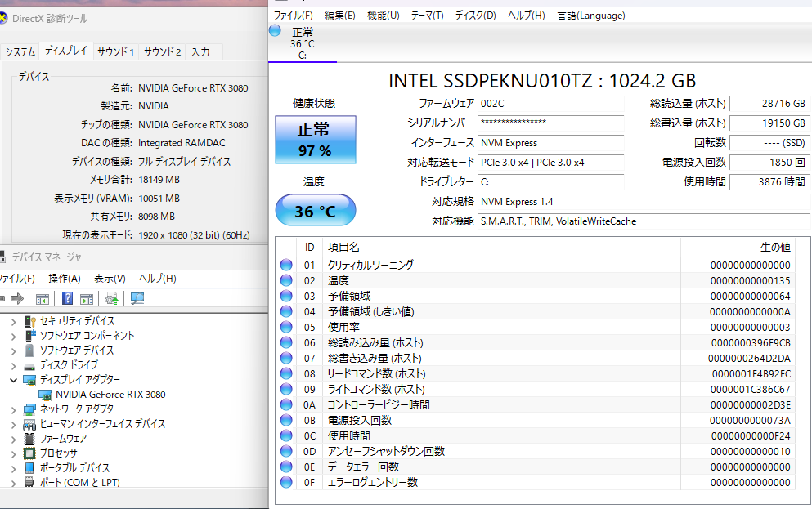Click the ソフトウェア デバイス tower icon
This screenshot has height=509, width=812.
[29, 350]
